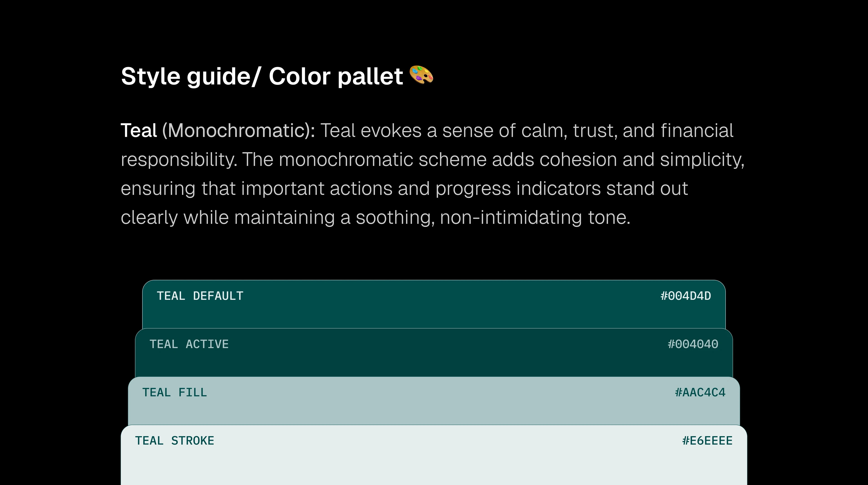
Task: Click the "(Monochromatic):" text
Action: click(238, 131)
